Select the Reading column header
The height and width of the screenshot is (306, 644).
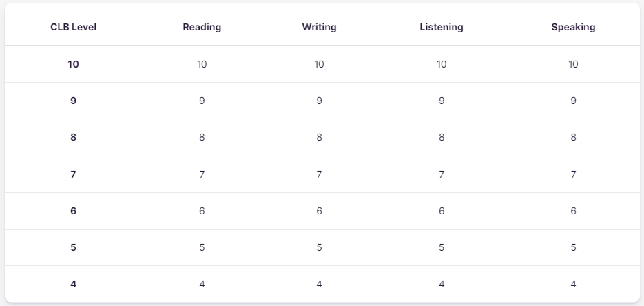point(202,27)
